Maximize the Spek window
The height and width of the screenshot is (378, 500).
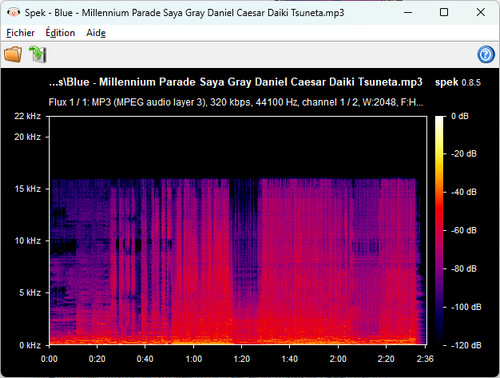(x=444, y=13)
